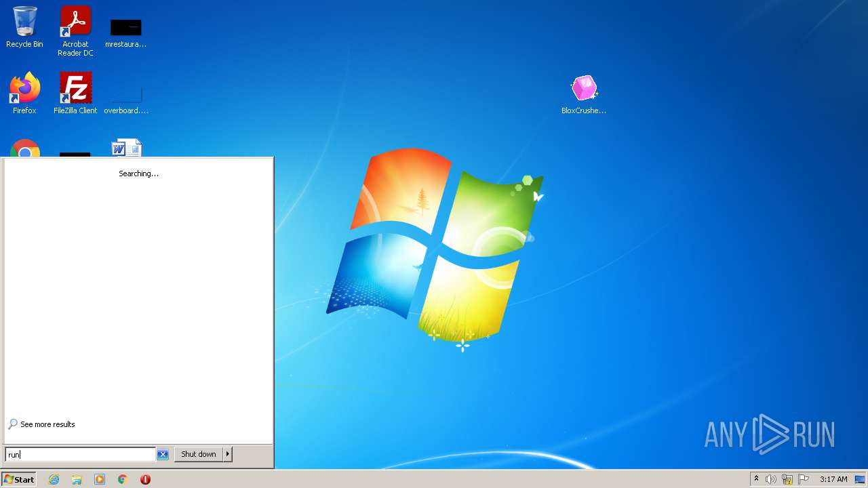Image resolution: width=868 pixels, height=488 pixels.
Task: Launch Windows Media Player from taskbar
Action: pyautogui.click(x=100, y=479)
